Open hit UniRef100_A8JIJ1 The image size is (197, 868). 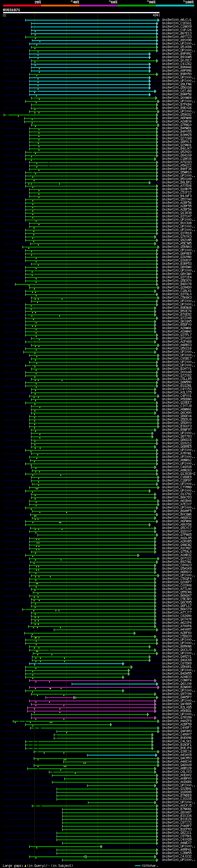click(176, 20)
